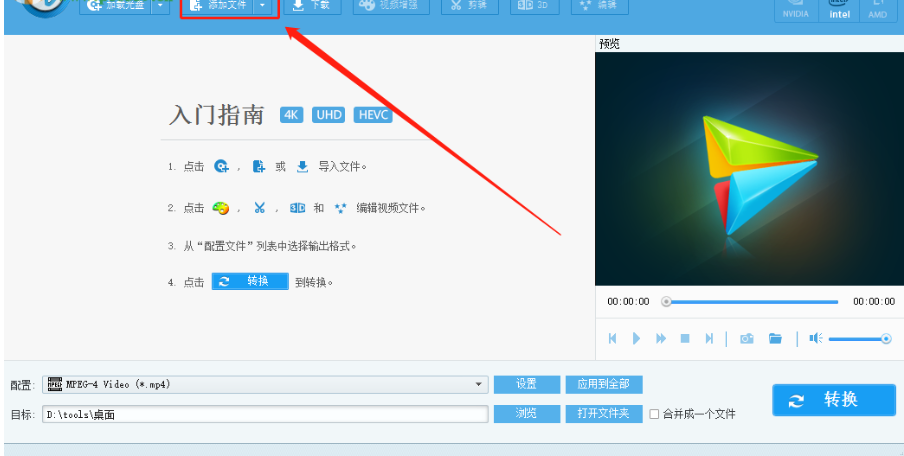Open the 配置 MPEG-4 Video profile dropdown
The width and height of the screenshot is (904, 456).
pos(265,385)
